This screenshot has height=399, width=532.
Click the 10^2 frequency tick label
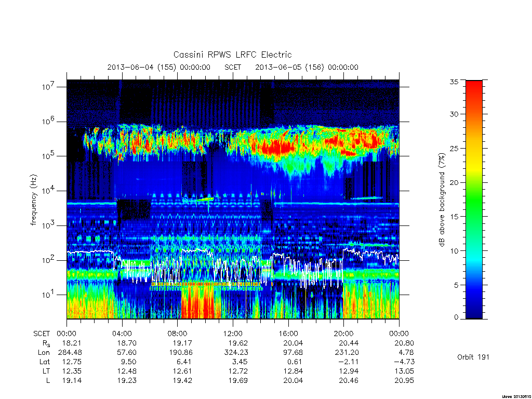[48, 260]
